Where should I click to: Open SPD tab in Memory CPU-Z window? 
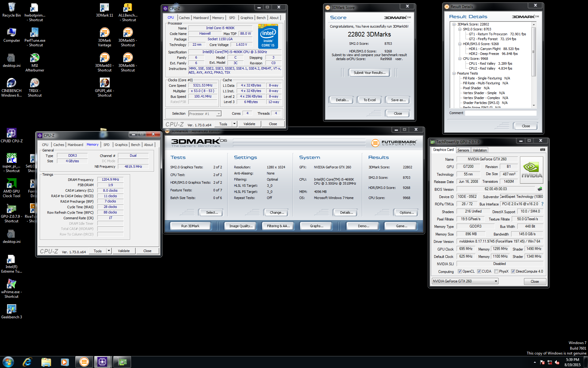106,145
